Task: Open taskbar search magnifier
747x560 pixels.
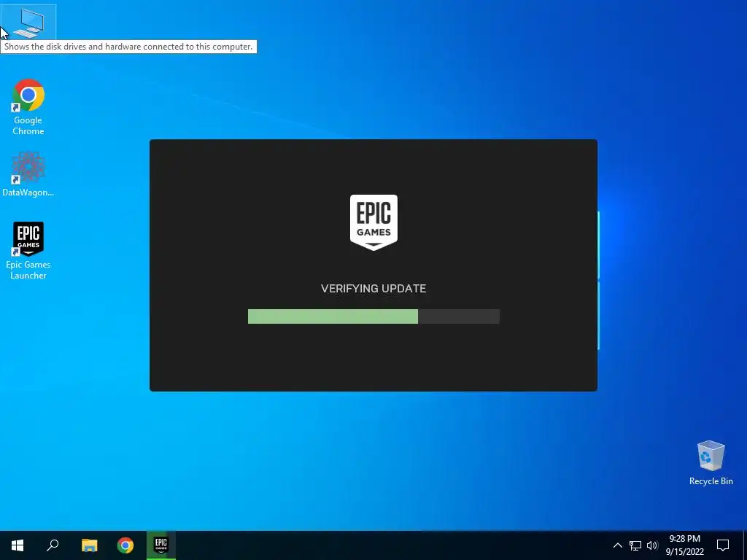Action: point(53,545)
